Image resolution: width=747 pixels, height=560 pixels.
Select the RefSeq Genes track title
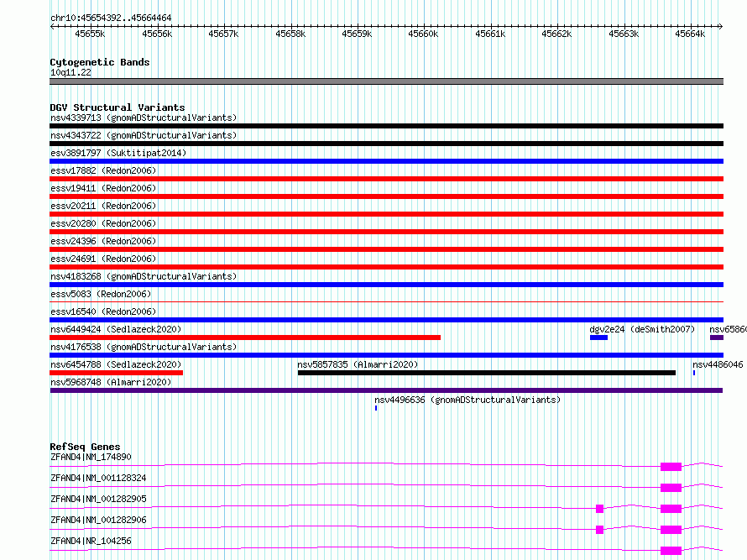tap(85, 447)
